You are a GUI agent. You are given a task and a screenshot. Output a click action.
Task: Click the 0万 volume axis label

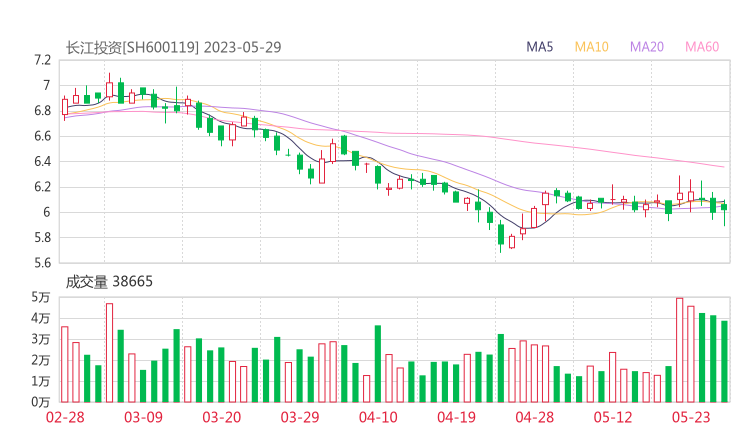click(x=41, y=402)
